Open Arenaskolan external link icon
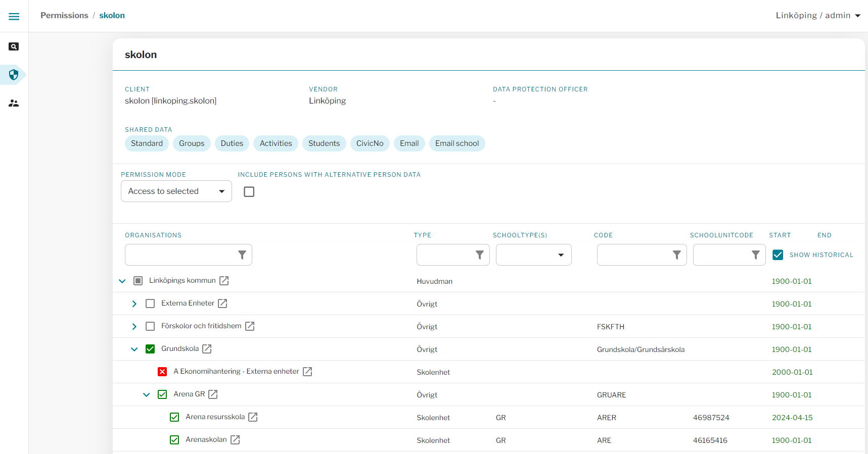Viewport: 868px width, 454px height. 235,440
